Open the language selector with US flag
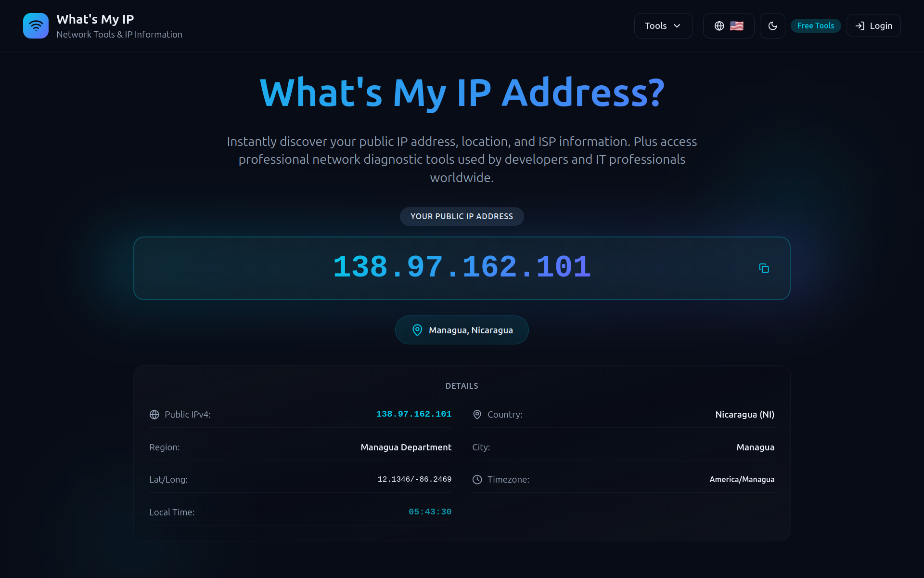924x578 pixels. tap(729, 26)
